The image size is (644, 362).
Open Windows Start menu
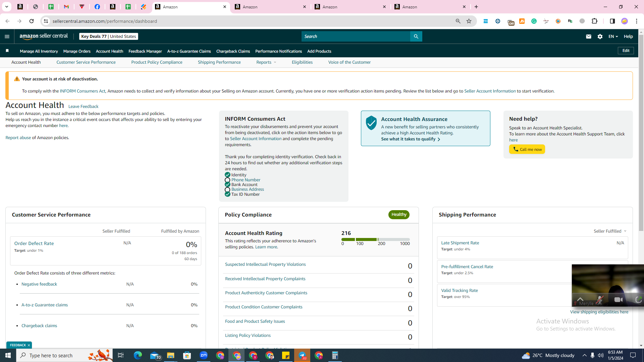(x=8, y=355)
